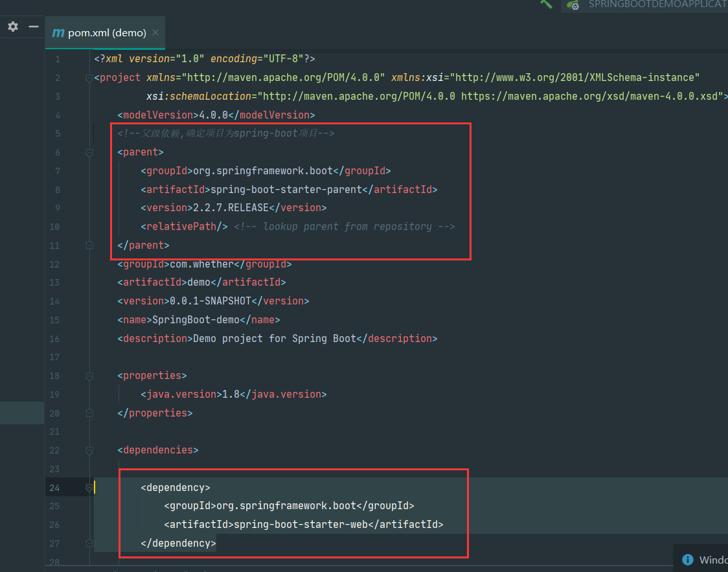The height and width of the screenshot is (572, 728).
Task: Collapse the dependencies block on line 22
Action: tap(89, 450)
